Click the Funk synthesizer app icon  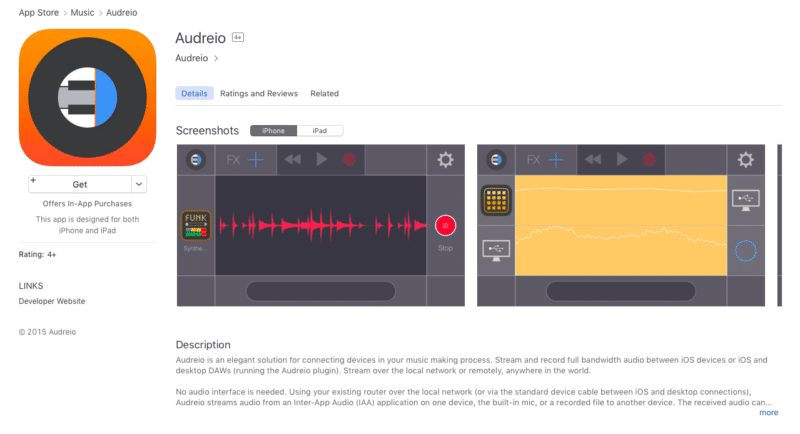(196, 225)
